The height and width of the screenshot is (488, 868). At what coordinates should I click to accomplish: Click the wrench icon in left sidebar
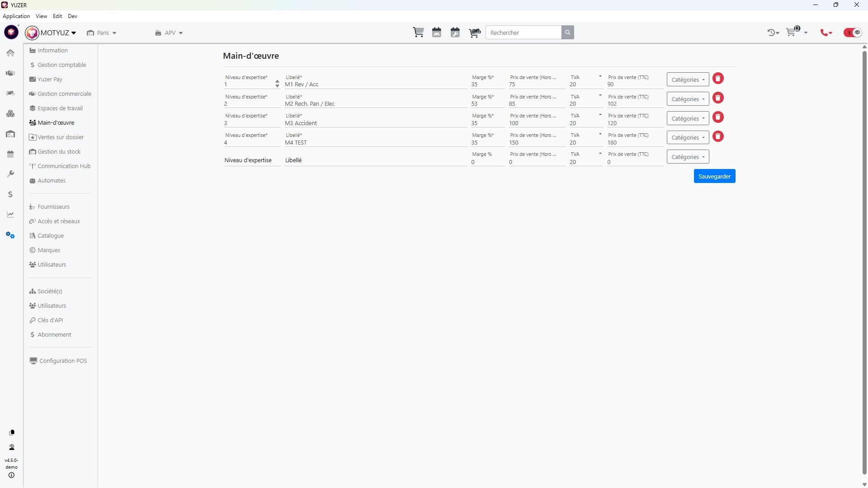coord(10,174)
